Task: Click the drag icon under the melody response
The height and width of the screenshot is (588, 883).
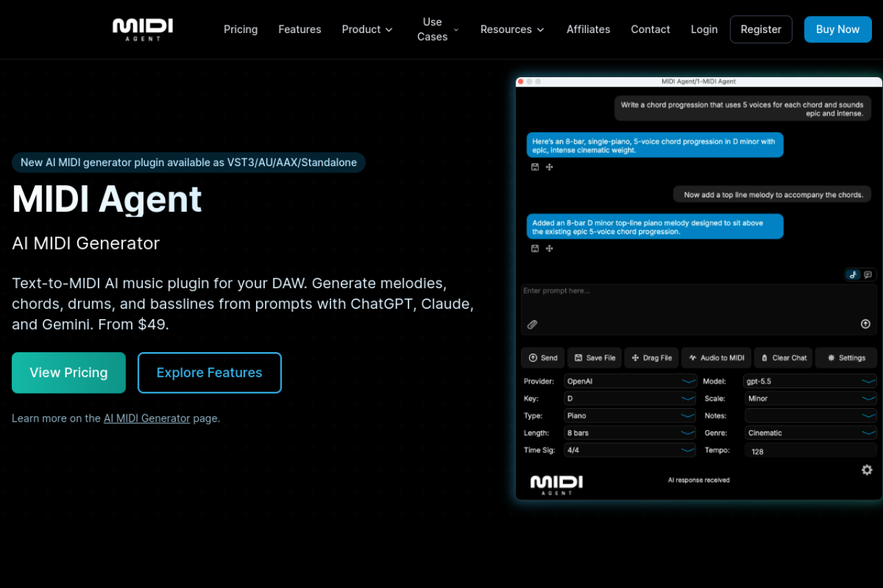Action: pos(550,248)
